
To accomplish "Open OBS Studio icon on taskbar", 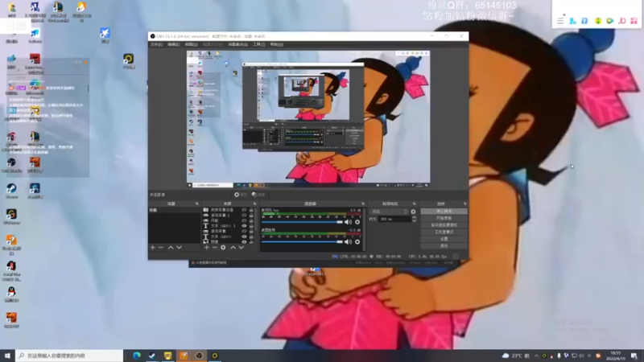I will tap(199, 356).
